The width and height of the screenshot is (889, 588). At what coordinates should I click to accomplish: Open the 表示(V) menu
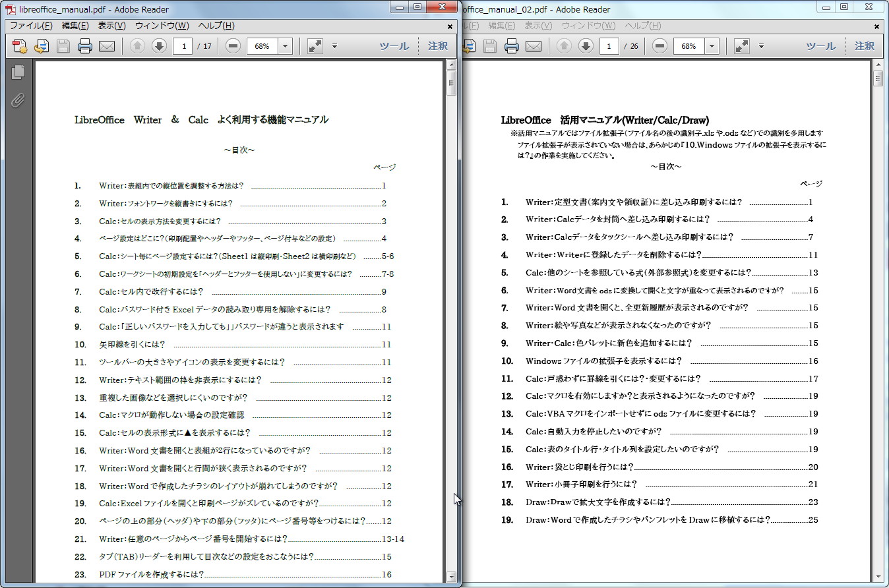110,25
